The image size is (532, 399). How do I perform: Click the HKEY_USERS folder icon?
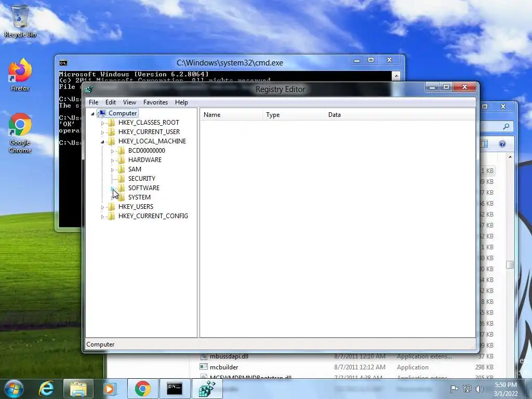click(112, 206)
